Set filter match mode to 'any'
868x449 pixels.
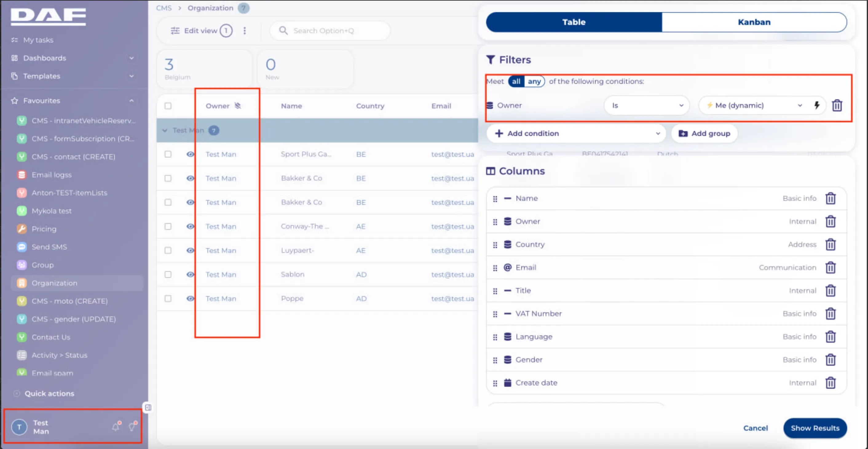pyautogui.click(x=535, y=81)
